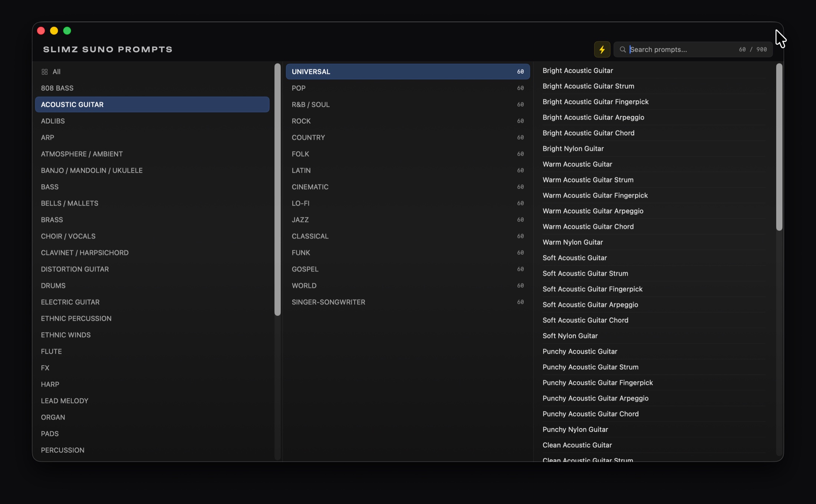Screen dimensions: 816x504
Task: Select the PERCUSSION category
Action: click(152, 450)
